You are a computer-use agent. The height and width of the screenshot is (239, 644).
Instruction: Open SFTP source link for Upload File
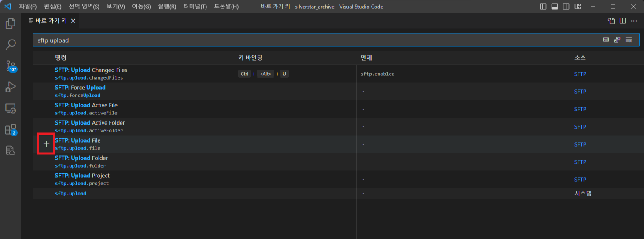(580, 144)
